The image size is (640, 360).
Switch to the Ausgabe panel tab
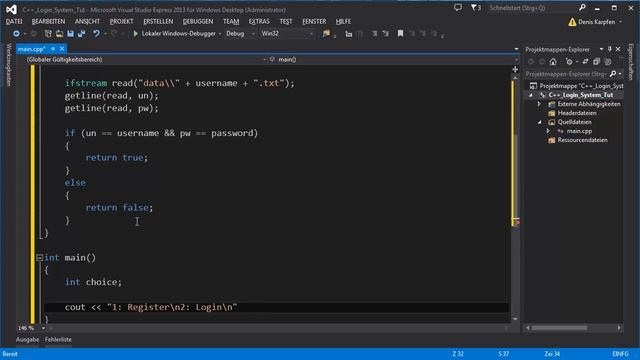27,340
